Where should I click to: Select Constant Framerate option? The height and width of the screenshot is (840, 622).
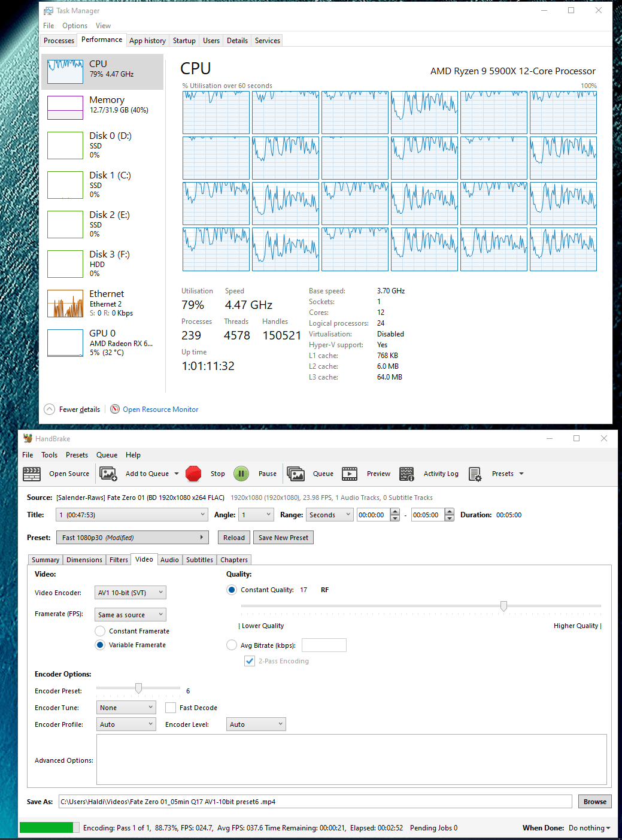tap(99, 630)
